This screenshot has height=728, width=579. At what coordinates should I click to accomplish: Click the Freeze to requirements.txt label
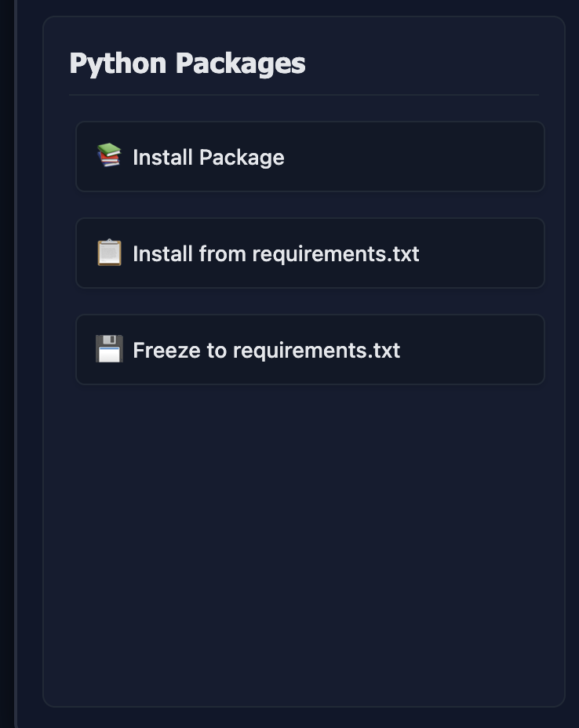(x=267, y=350)
